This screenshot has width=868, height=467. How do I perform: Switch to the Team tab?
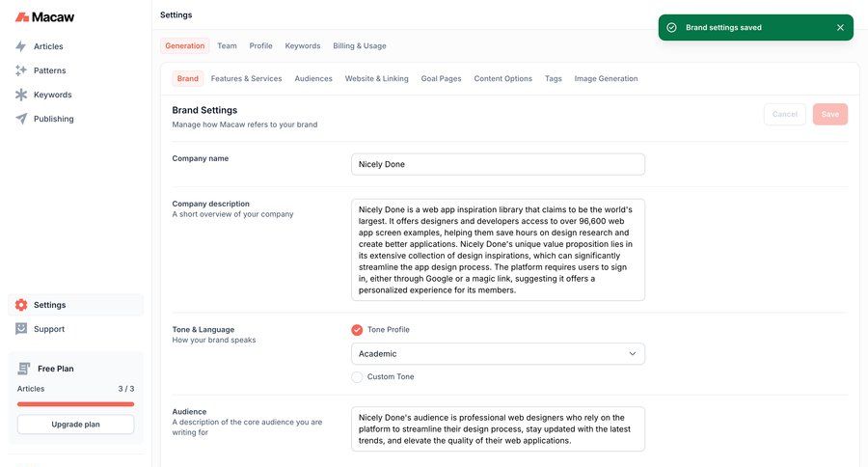(x=227, y=46)
